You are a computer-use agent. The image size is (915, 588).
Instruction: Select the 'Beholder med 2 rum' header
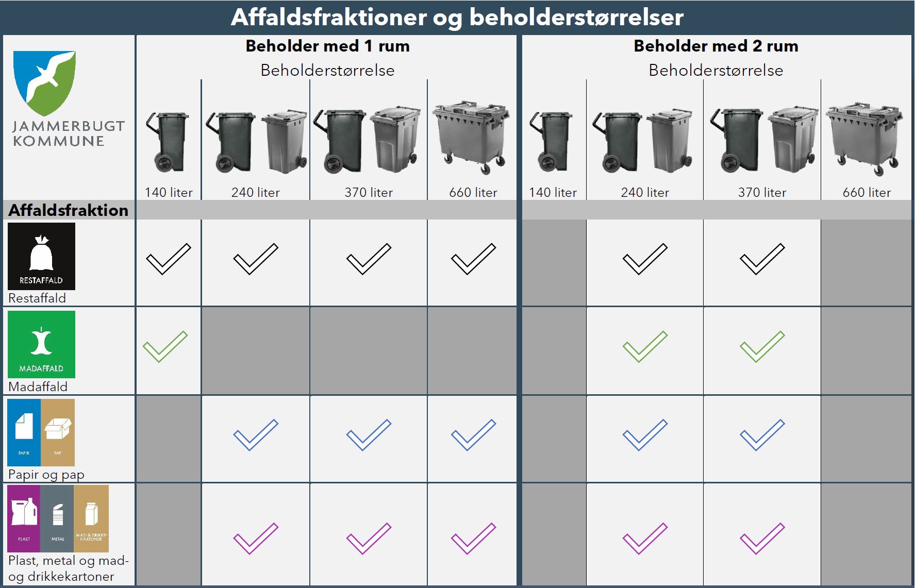716,46
